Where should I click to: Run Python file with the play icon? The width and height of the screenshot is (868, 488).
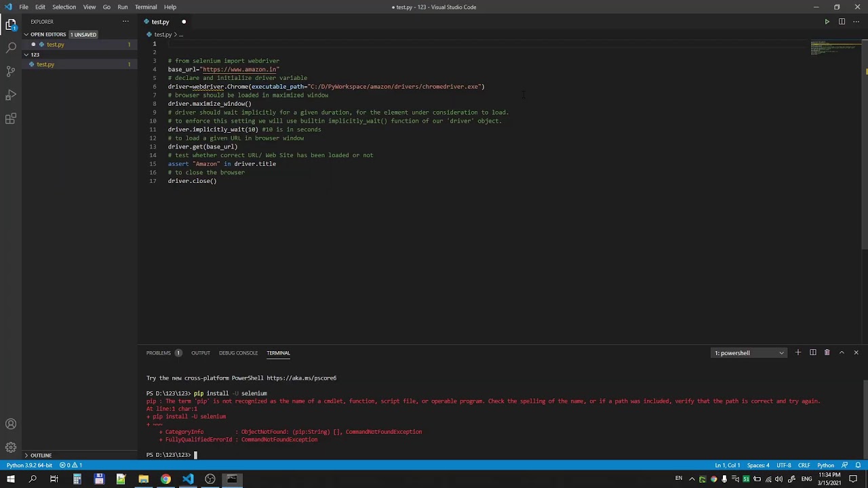tap(827, 22)
